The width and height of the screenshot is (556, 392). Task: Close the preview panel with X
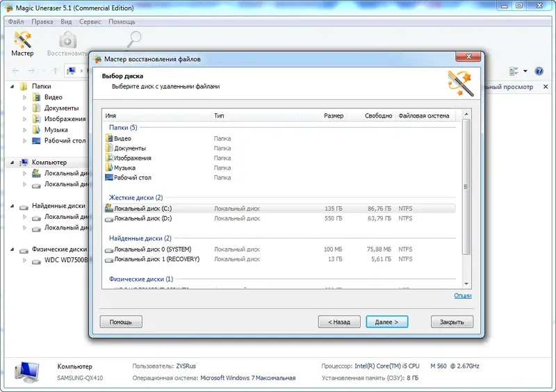pyautogui.click(x=546, y=87)
